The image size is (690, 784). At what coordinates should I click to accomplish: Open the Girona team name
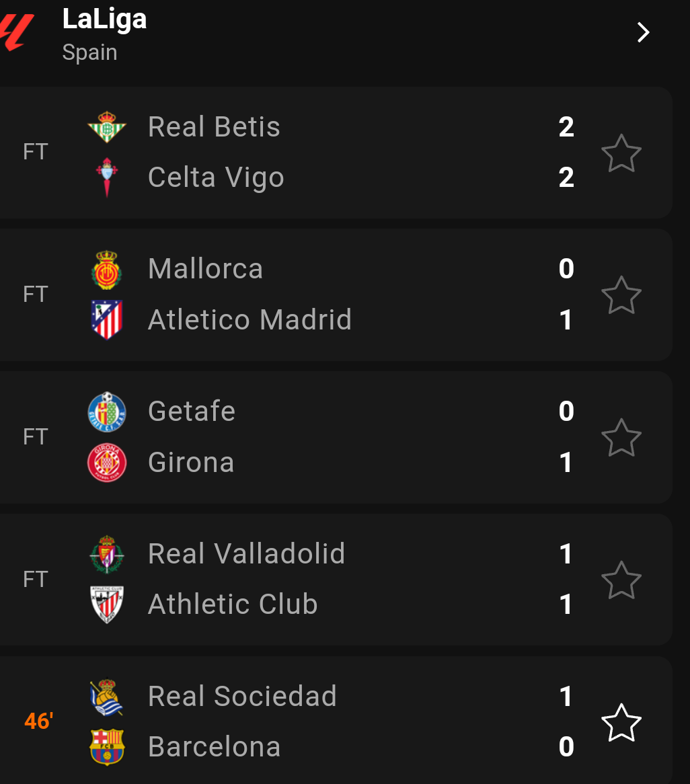click(192, 463)
